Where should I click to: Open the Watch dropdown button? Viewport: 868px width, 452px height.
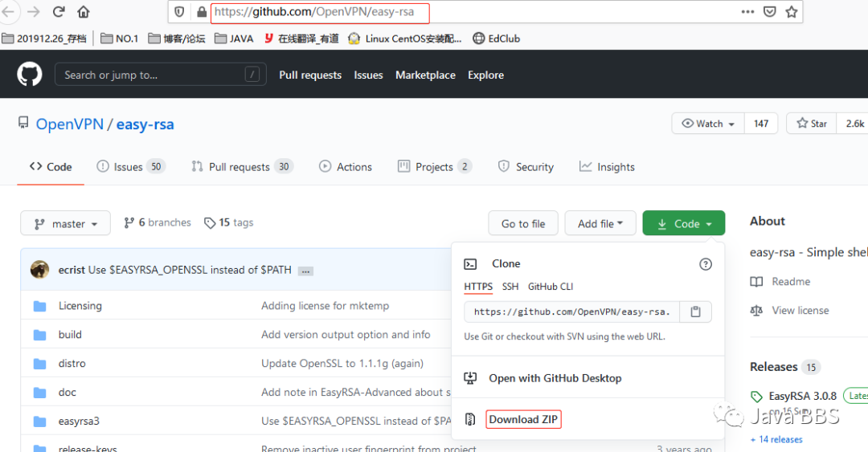click(708, 124)
